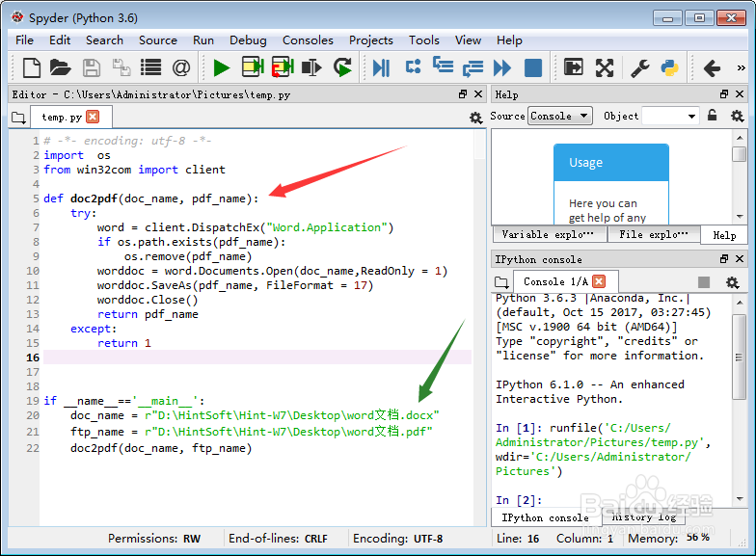Switch to History log tab
Image resolution: width=756 pixels, height=556 pixels.
643,516
